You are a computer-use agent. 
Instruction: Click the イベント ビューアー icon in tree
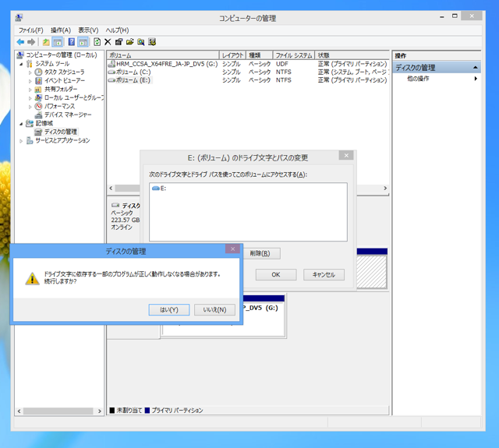point(38,81)
